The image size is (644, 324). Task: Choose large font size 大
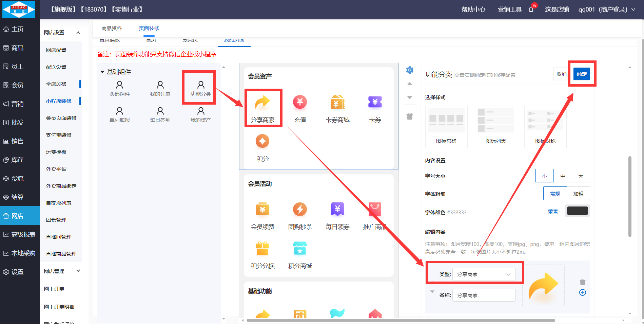[x=581, y=176]
